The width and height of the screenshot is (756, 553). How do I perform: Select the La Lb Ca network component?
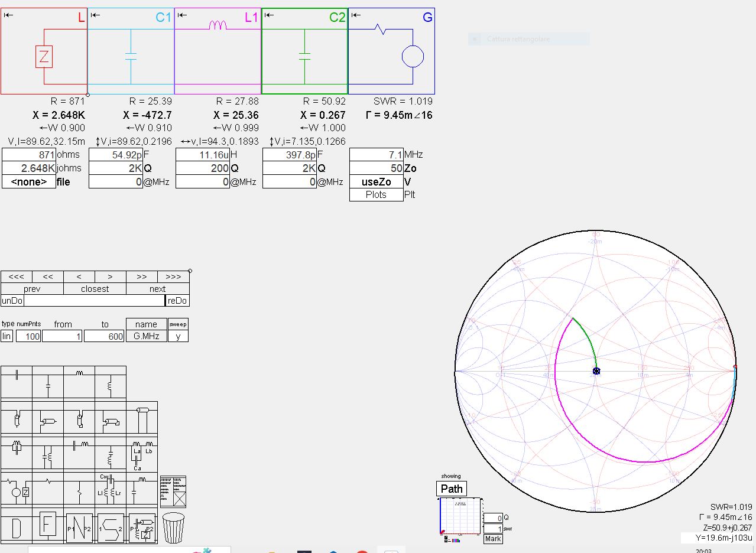142,453
